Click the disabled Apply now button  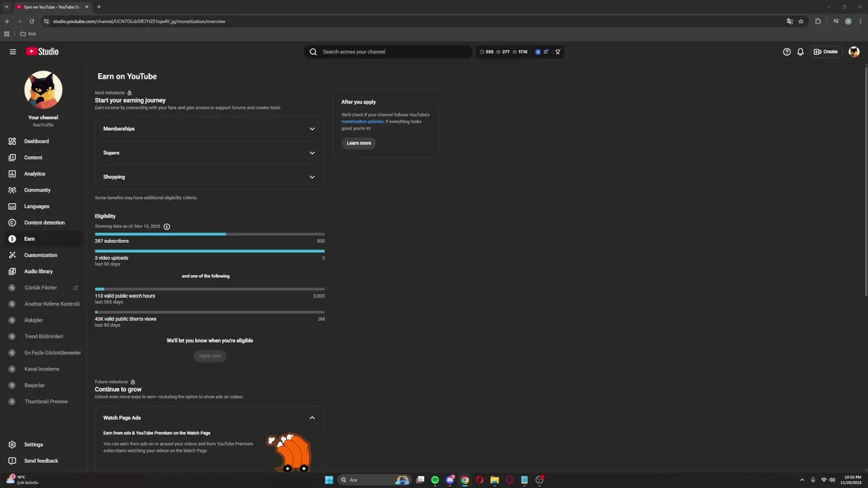point(210,356)
